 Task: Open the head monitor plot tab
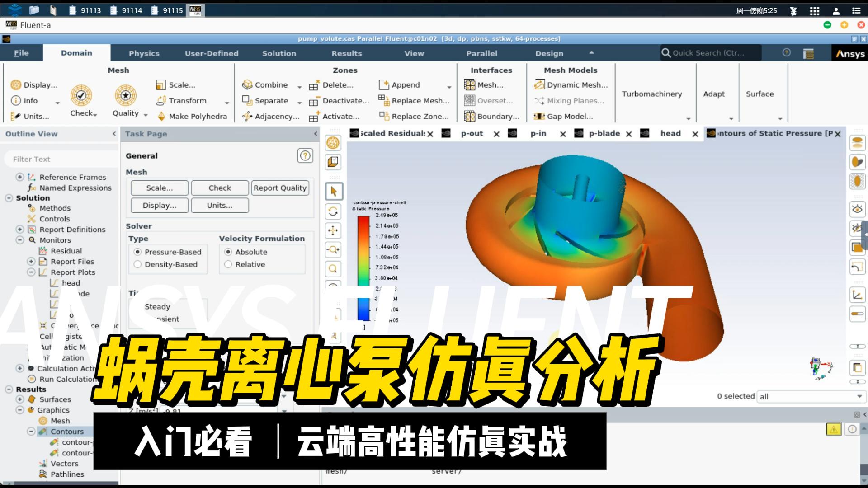[x=670, y=133]
